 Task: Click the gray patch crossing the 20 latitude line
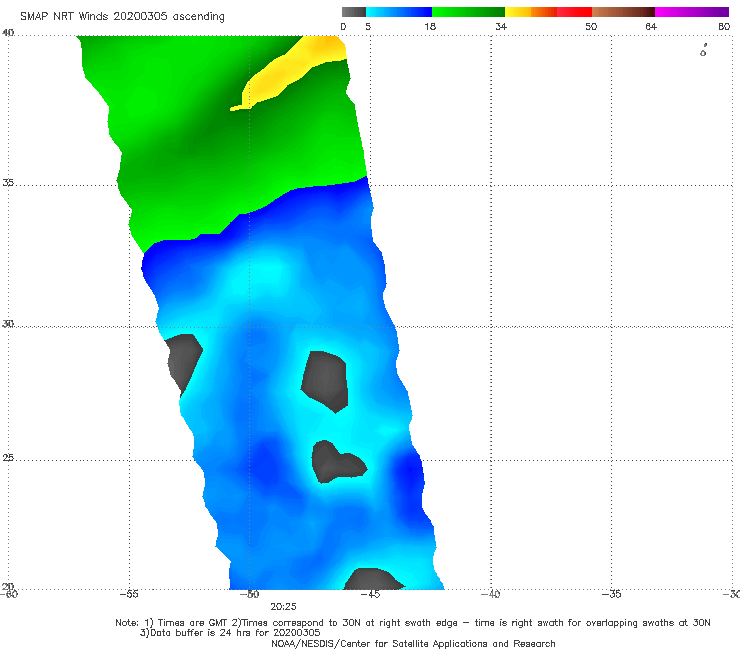click(374, 579)
